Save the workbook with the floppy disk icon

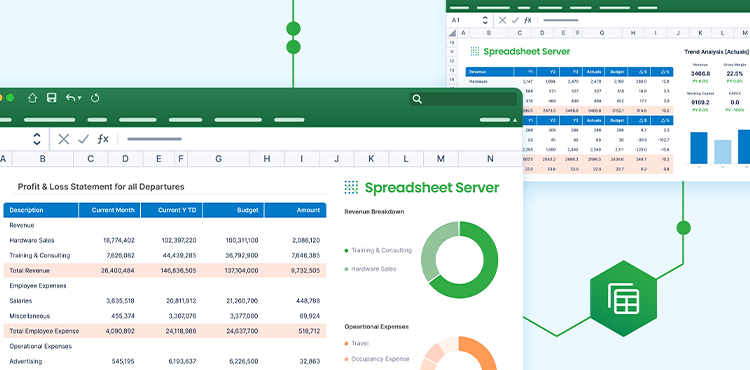tap(52, 98)
